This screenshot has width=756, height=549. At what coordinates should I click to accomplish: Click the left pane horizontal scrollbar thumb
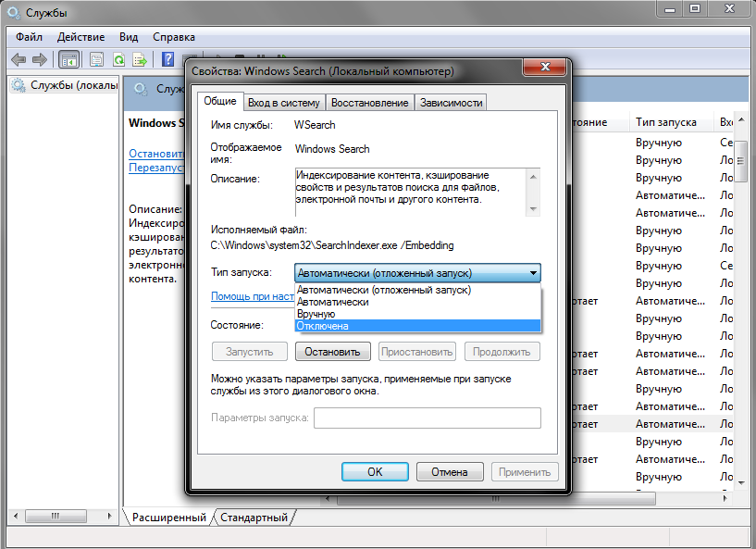[56, 517]
